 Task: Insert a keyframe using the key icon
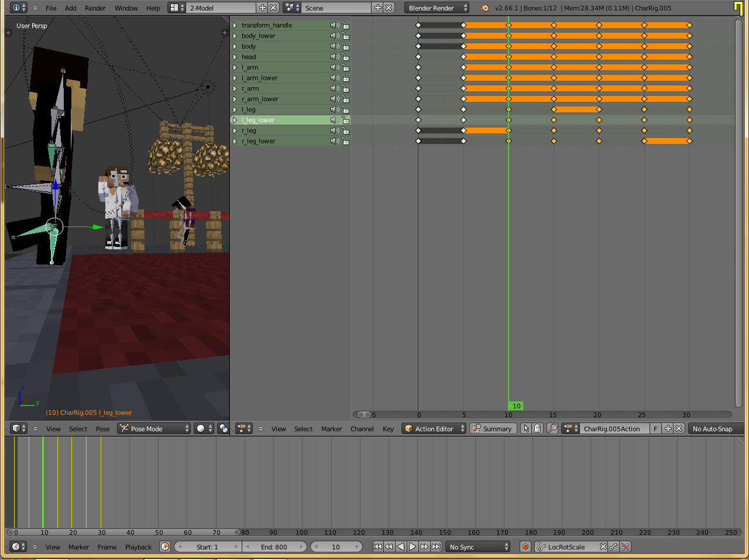pyautogui.click(x=613, y=547)
